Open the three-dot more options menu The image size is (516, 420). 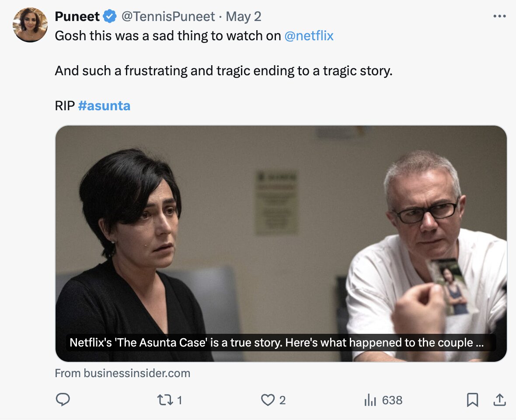coord(499,17)
